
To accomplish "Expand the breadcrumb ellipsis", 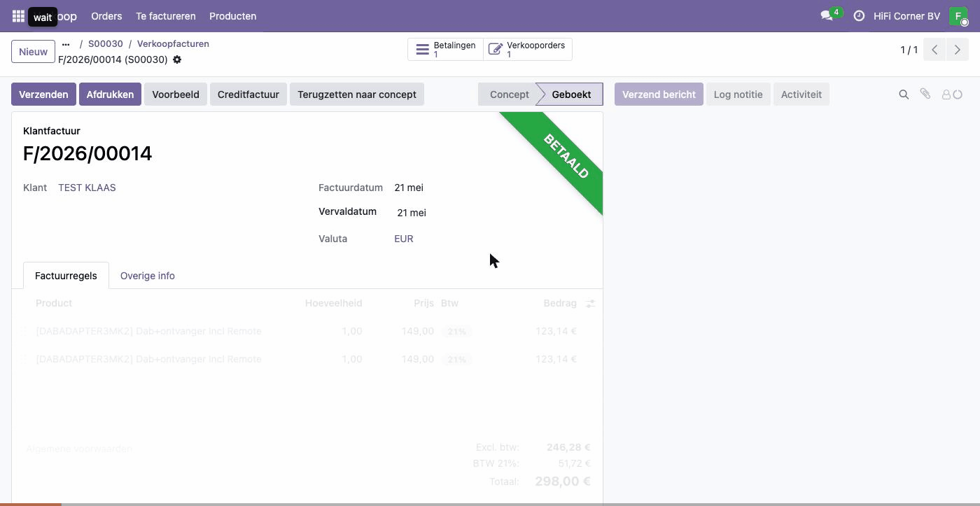I will (x=66, y=43).
